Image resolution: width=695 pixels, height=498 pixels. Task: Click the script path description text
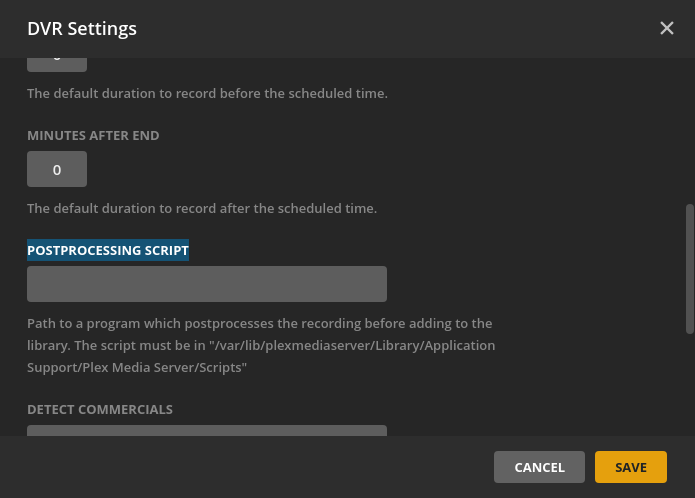point(260,345)
